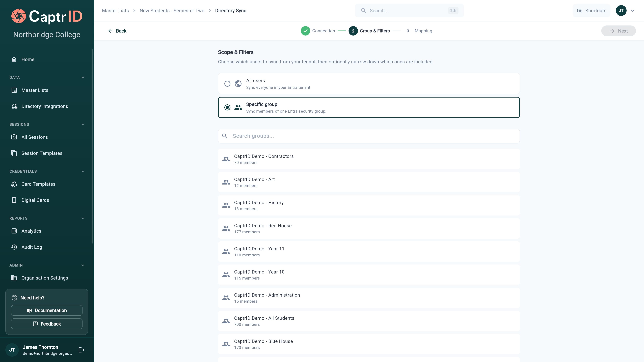Collapse the CREDENTIALS sidebar section

pos(83,171)
